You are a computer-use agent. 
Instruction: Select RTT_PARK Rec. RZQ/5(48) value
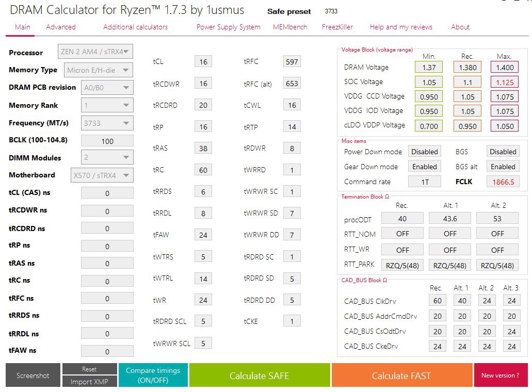pos(402,265)
